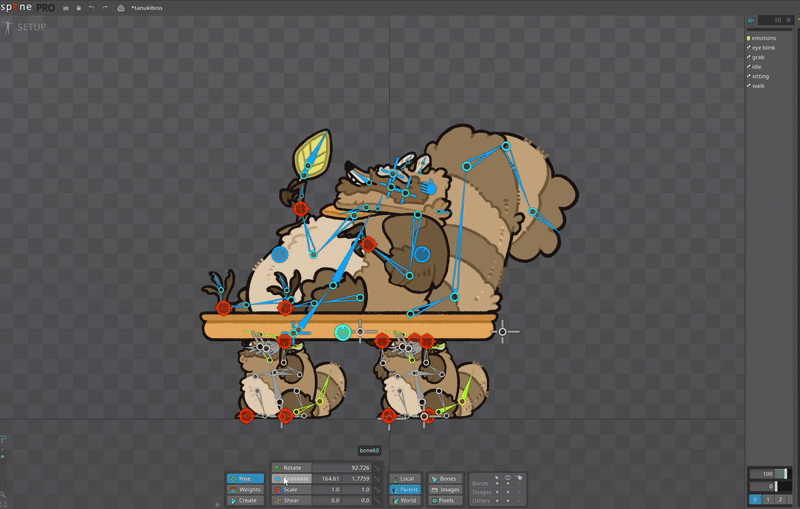
Task: Toggle Images visibility dot in options
Action: (x=508, y=492)
